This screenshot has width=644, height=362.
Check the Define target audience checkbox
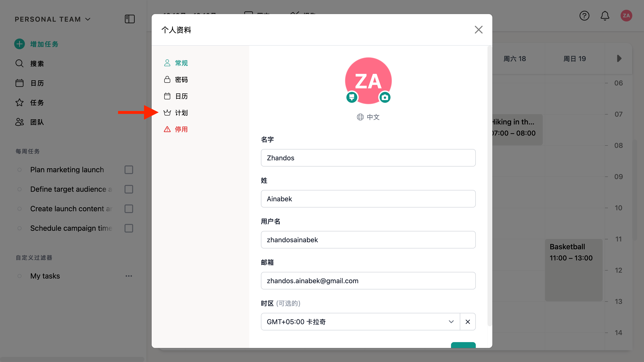[129, 189]
